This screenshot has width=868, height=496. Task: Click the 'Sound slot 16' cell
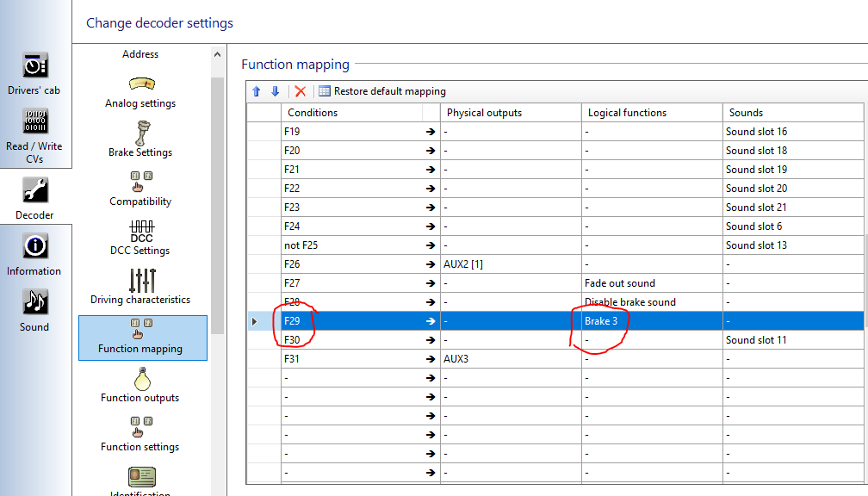pos(793,132)
